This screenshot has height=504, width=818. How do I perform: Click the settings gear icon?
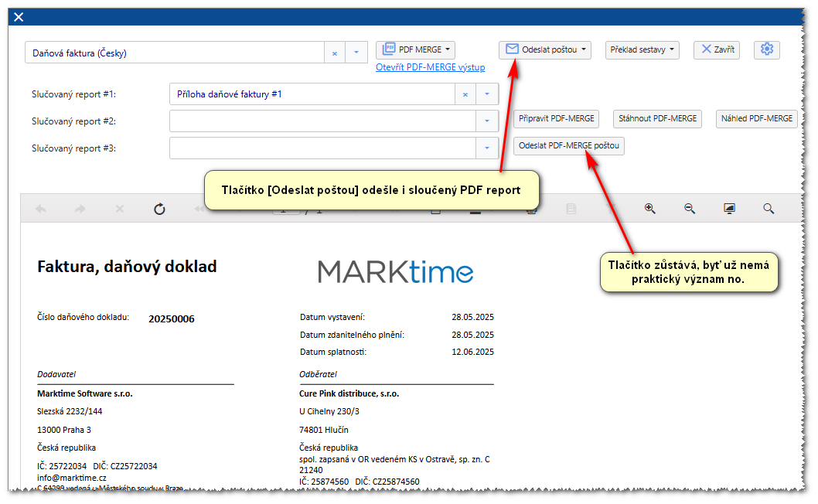[766, 49]
